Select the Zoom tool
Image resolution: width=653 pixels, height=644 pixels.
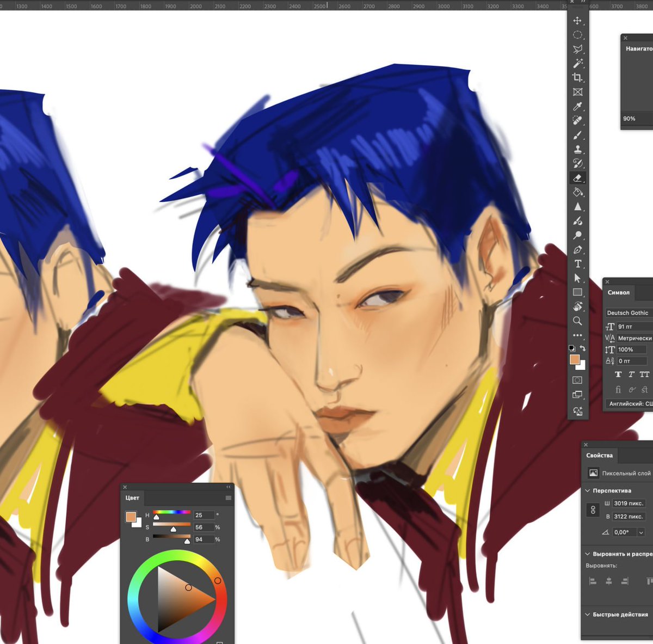(578, 321)
